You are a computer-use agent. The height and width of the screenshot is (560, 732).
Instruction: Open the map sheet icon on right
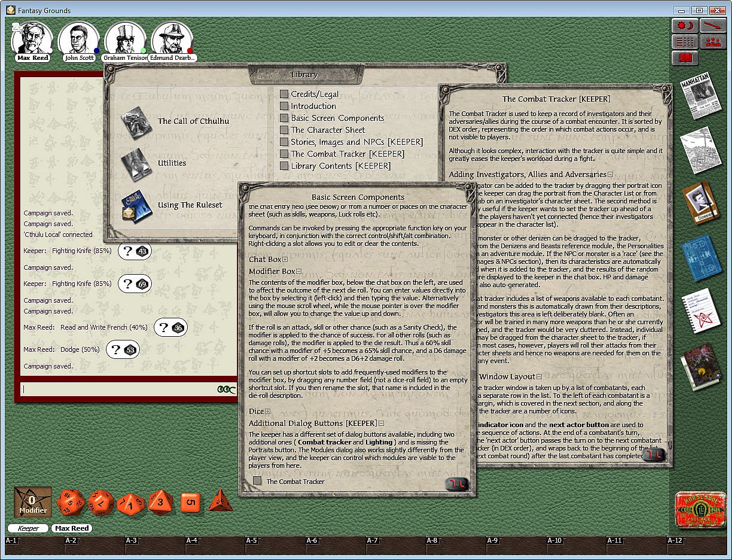point(700,150)
